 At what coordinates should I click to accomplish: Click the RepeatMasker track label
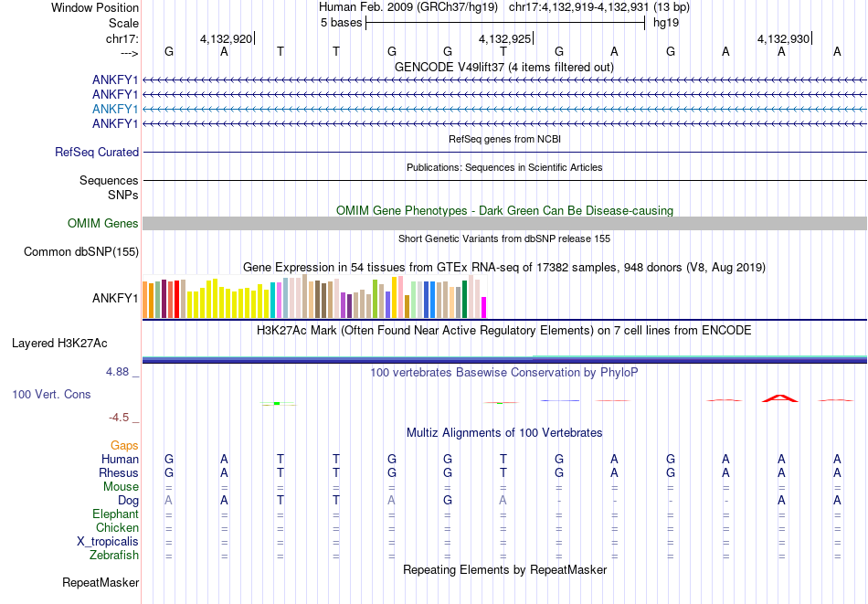click(x=101, y=582)
